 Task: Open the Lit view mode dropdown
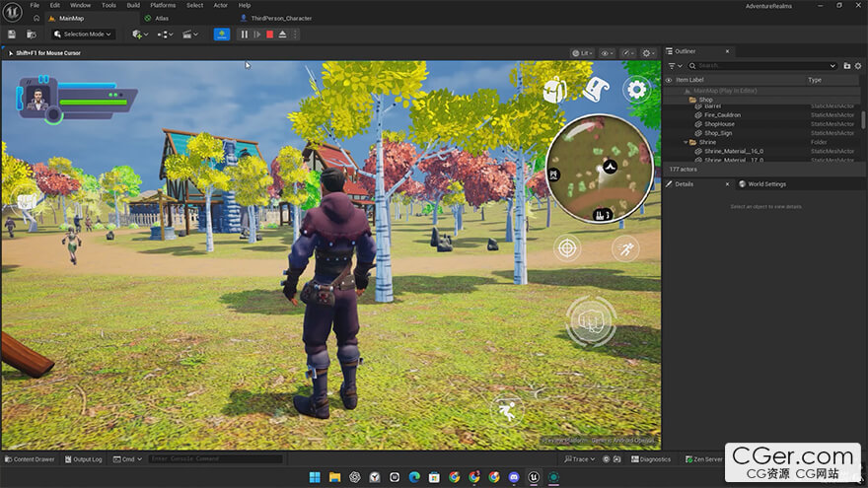click(x=583, y=53)
